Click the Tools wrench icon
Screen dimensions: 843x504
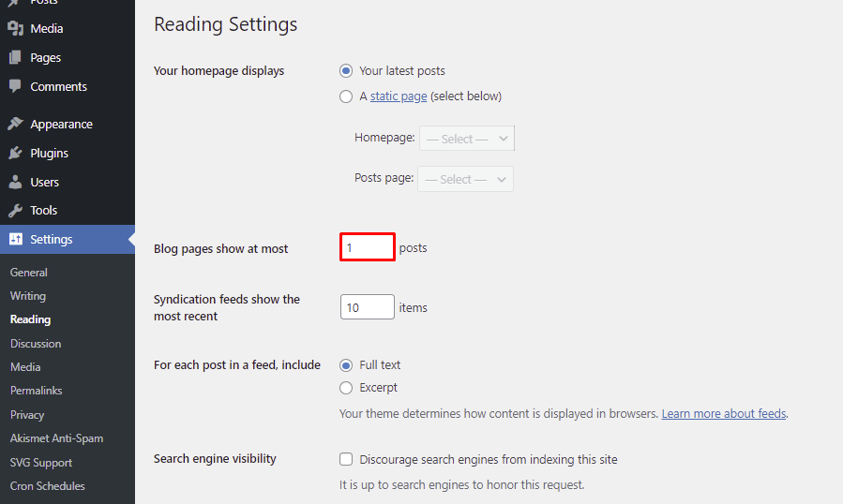[15, 210]
